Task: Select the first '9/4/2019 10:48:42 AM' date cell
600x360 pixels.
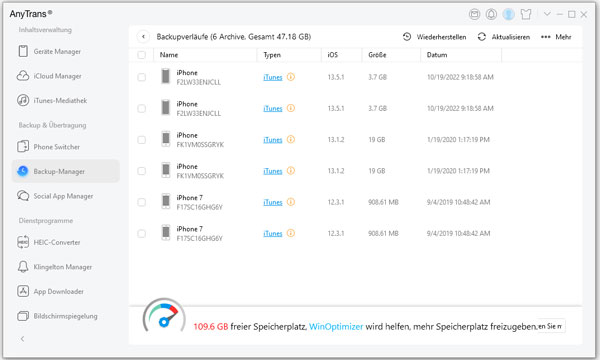Action: (458, 202)
